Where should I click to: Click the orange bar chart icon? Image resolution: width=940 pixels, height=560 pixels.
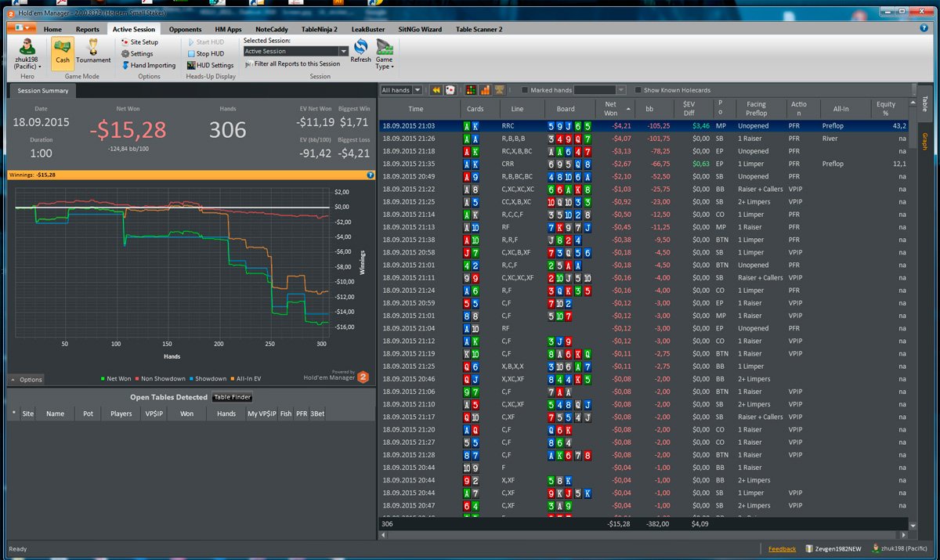click(x=485, y=90)
